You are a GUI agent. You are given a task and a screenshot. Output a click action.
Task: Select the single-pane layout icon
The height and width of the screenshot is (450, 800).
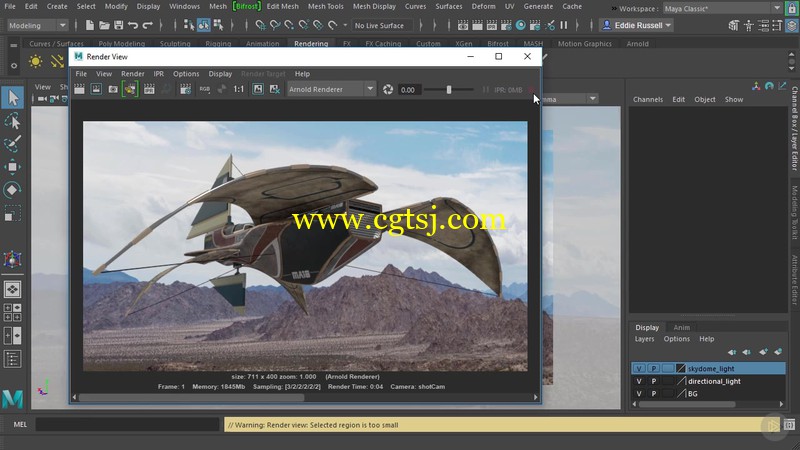tap(12, 289)
